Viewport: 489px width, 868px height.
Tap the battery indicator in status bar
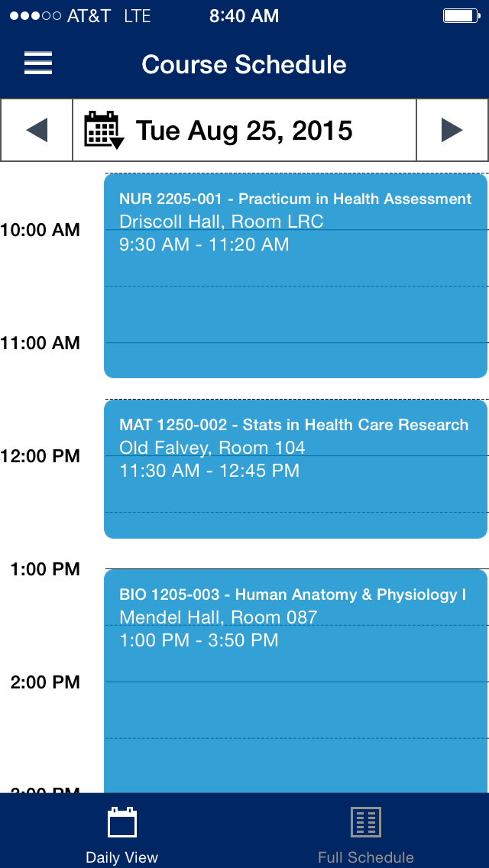pos(461,16)
